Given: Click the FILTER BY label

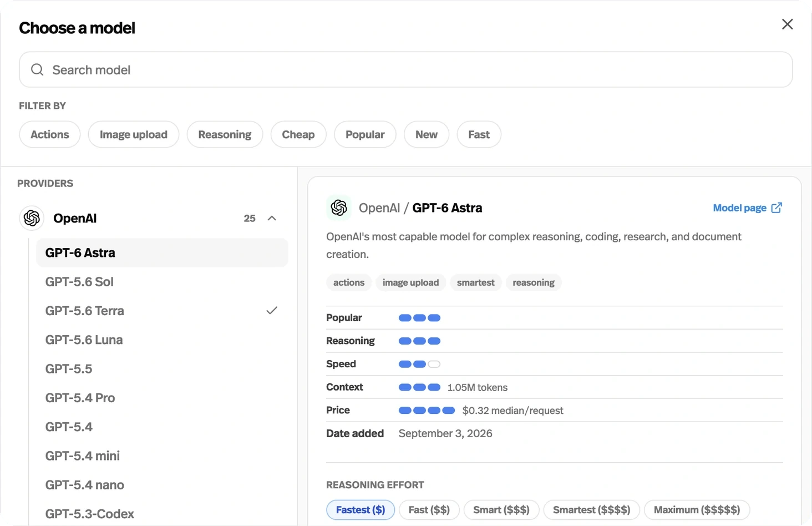Looking at the screenshot, I should [42, 105].
